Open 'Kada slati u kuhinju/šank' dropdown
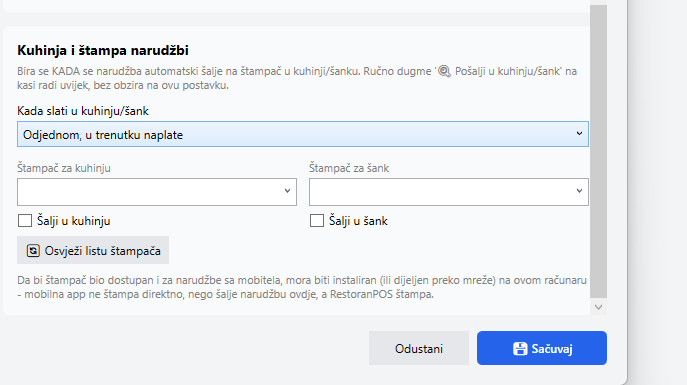The image size is (687, 385). click(x=303, y=134)
